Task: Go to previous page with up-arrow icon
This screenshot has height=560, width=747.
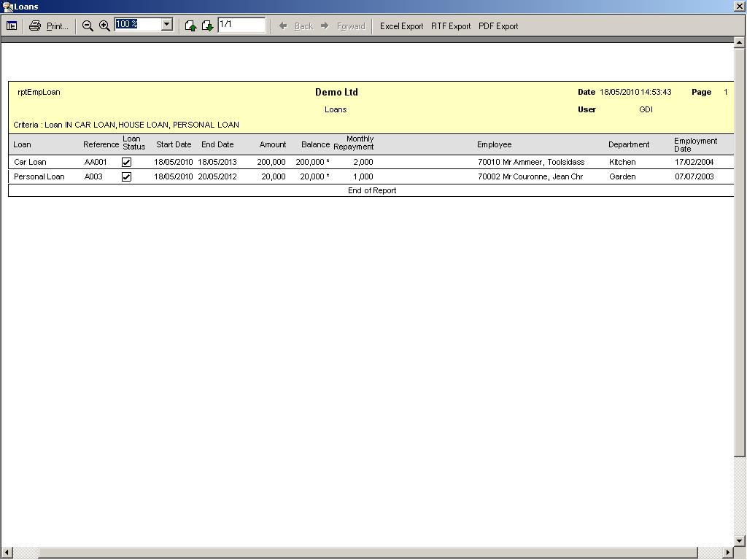Action: pyautogui.click(x=190, y=26)
